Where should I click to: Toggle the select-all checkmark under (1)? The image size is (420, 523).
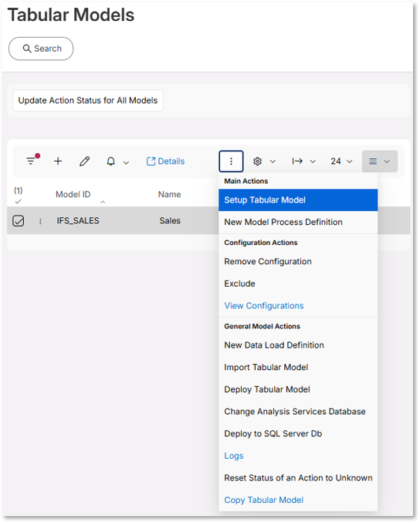(x=19, y=201)
